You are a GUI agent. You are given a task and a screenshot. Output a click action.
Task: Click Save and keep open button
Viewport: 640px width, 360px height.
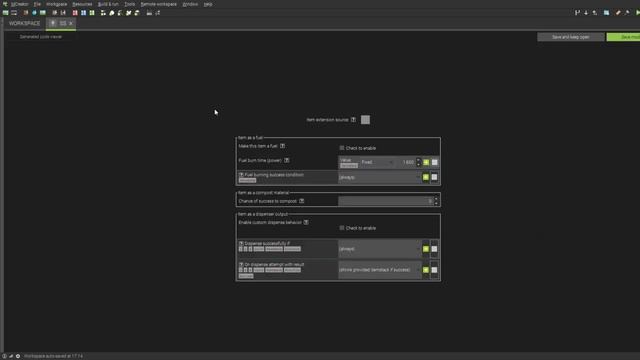tap(571, 37)
